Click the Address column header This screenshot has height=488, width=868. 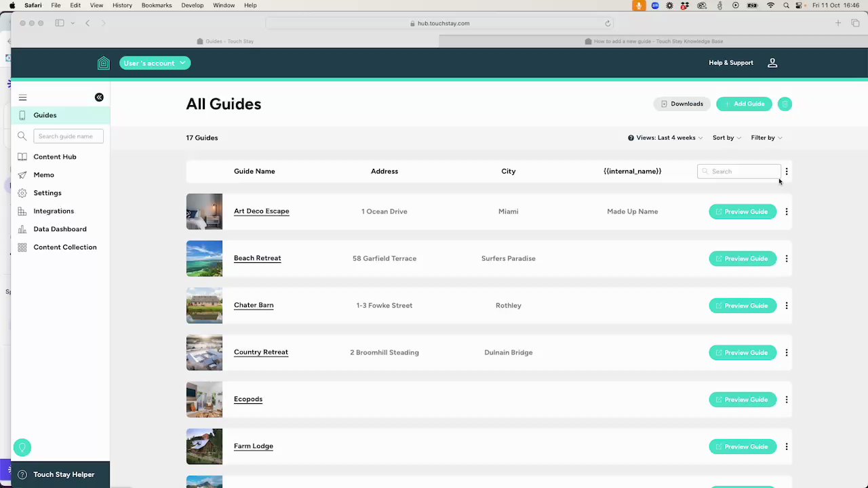[x=384, y=171]
